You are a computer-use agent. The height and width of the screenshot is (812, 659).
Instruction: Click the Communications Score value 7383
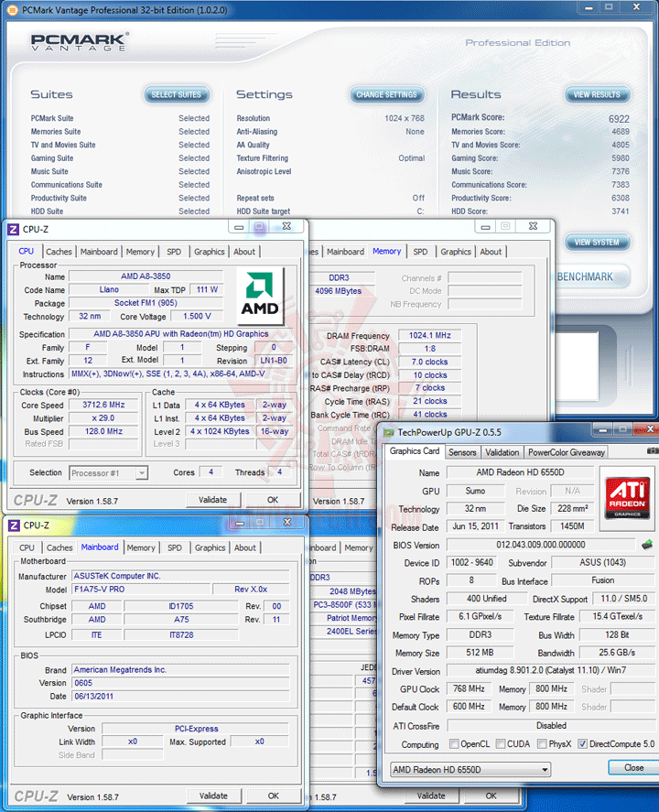click(621, 184)
